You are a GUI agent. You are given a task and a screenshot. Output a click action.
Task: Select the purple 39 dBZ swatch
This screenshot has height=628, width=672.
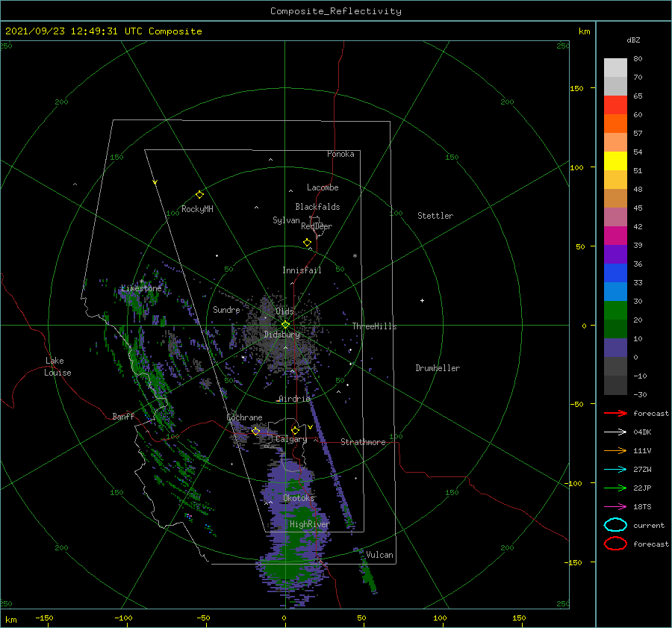pyautogui.click(x=615, y=254)
